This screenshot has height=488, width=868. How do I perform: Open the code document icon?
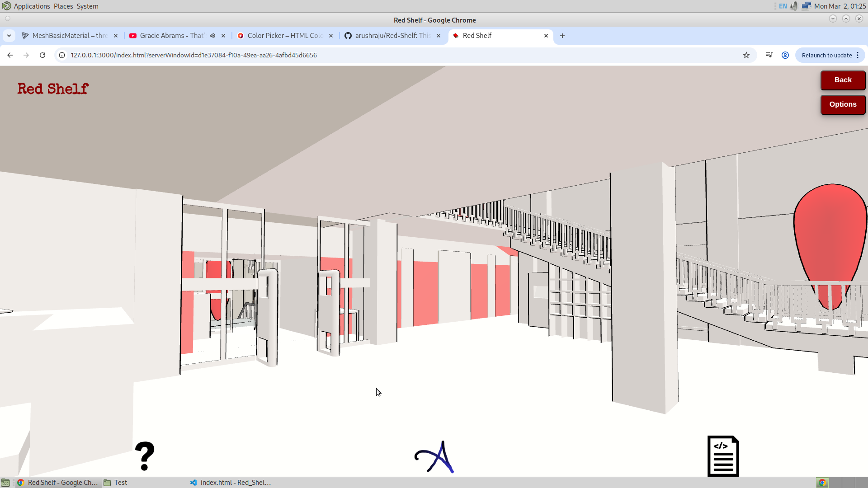[x=723, y=456]
